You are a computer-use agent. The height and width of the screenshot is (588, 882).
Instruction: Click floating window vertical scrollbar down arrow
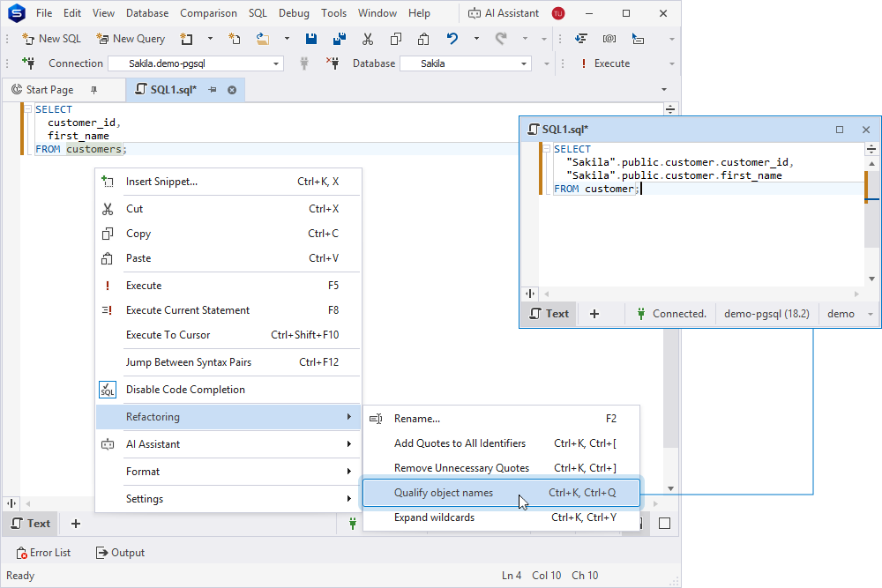pyautogui.click(x=871, y=279)
